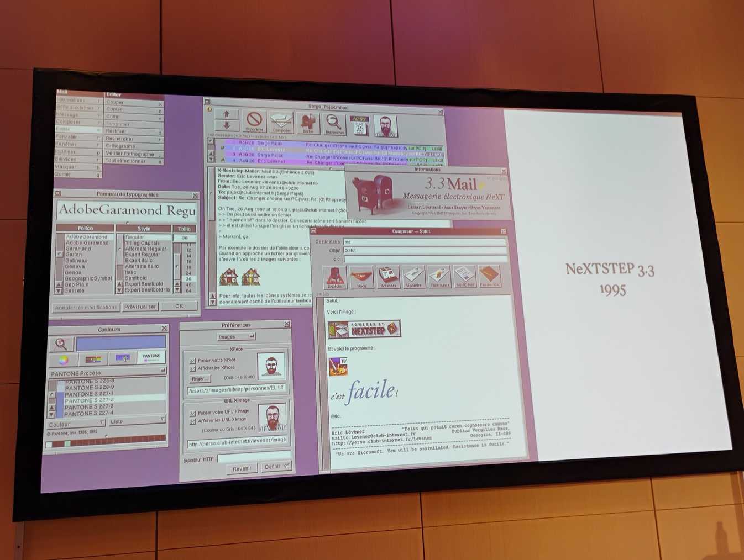
Task: Click the sender portrait in mailbox toolbar
Action: point(385,126)
